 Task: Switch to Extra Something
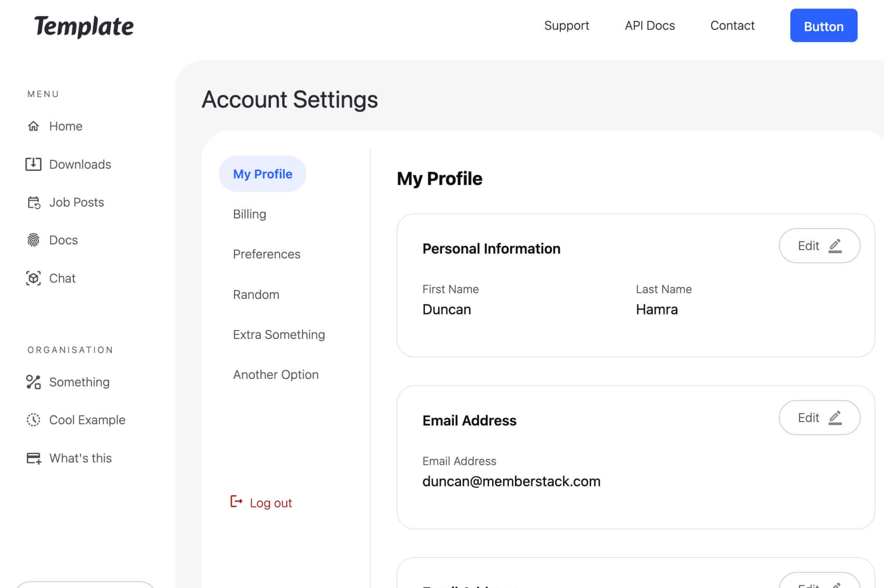pyautogui.click(x=279, y=334)
